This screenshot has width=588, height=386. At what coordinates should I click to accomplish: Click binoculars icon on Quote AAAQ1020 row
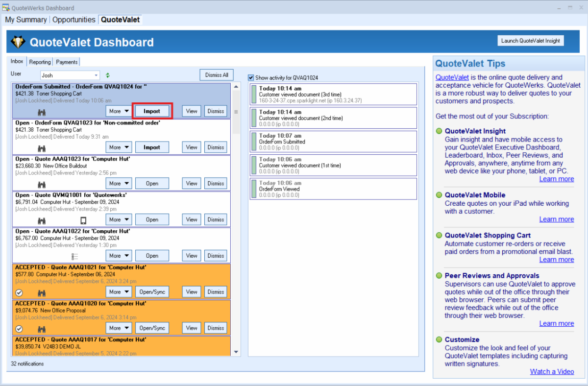pyautogui.click(x=42, y=329)
